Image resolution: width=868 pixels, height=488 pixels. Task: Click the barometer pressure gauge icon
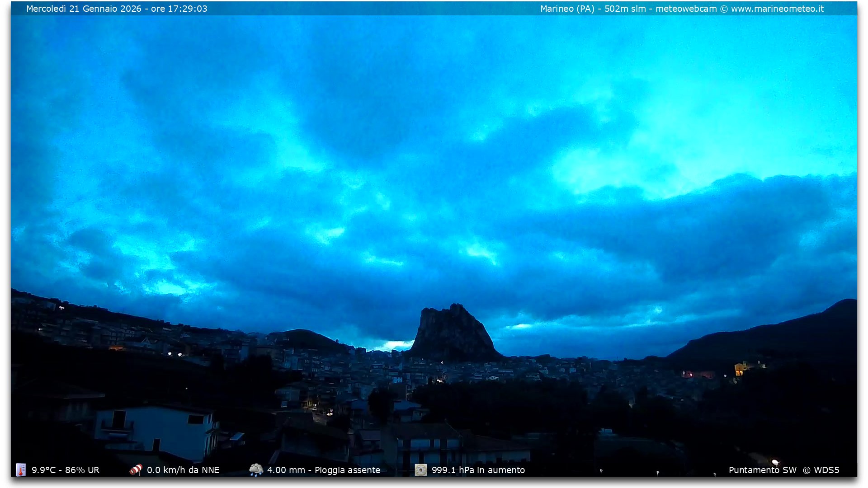point(420,470)
